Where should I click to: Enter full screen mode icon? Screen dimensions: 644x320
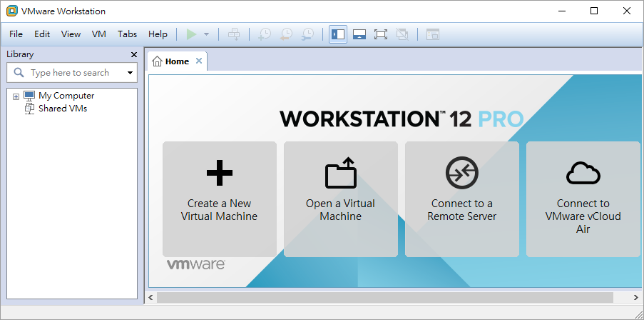(381, 34)
